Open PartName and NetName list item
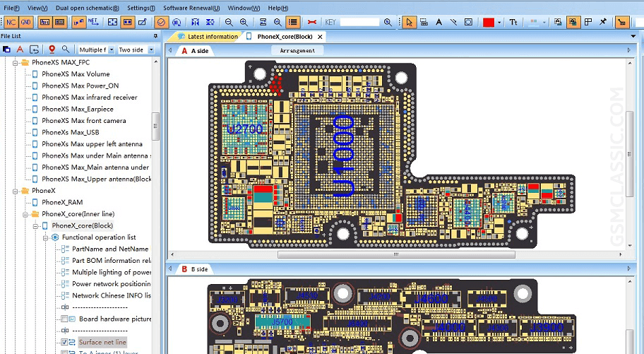Screen dimensions: 644x354 (110, 249)
